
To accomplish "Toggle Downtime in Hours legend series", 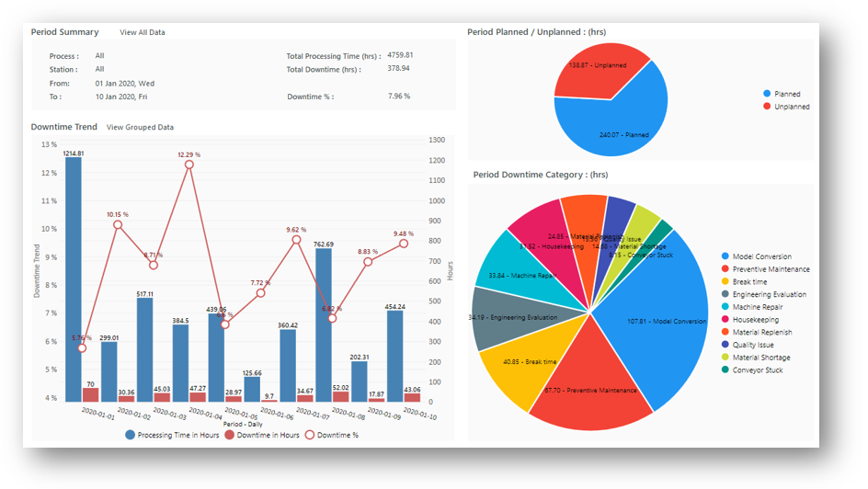I will click(x=262, y=435).
